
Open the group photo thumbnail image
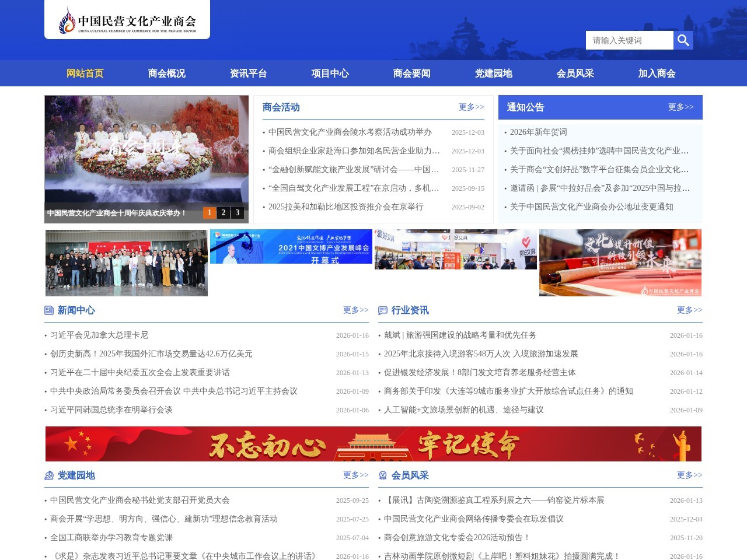tap(127, 263)
